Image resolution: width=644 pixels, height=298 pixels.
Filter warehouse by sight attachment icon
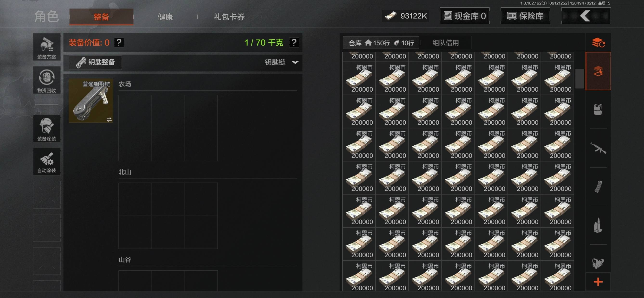coord(598,263)
